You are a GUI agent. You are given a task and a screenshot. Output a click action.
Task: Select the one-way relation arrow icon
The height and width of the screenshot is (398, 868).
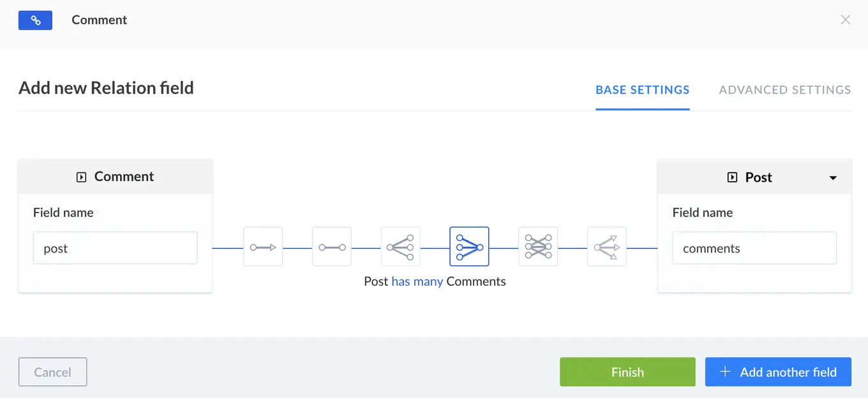[263, 246]
